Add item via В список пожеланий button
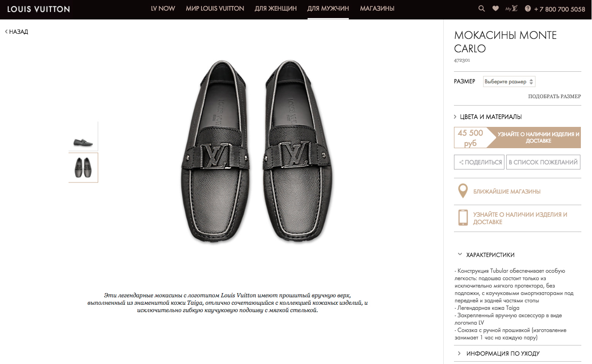Viewport: 592px width, 364px height. point(543,162)
